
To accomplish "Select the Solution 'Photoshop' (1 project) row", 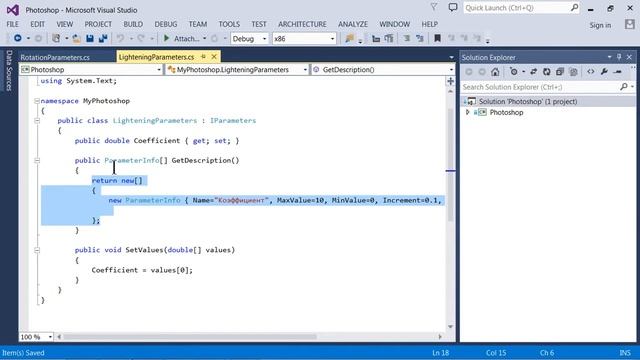I will [x=548, y=101].
